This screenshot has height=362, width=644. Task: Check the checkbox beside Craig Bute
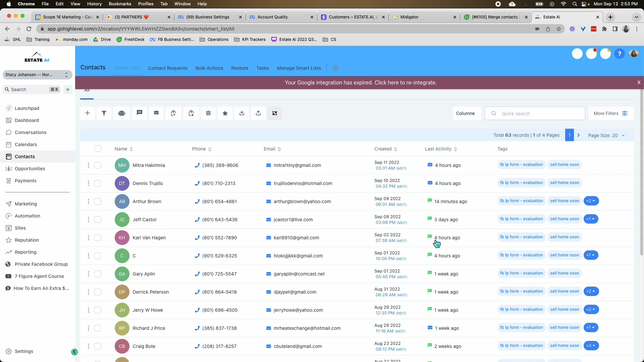click(98, 346)
